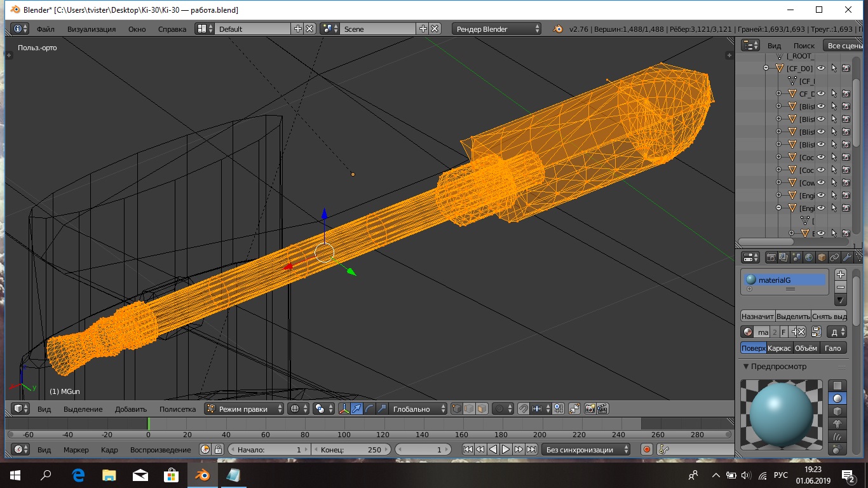Viewport: 868px width, 488px height.
Task: Click the rotate manipulator arc icon
Action: pos(369,409)
